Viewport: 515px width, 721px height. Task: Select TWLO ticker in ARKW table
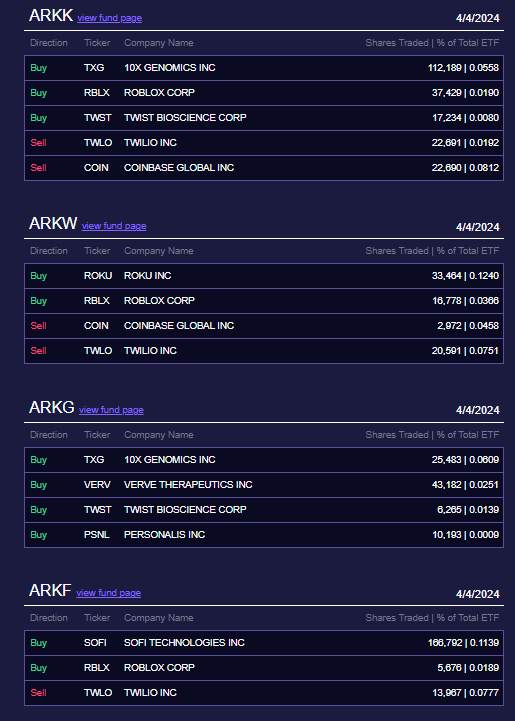[x=98, y=350]
